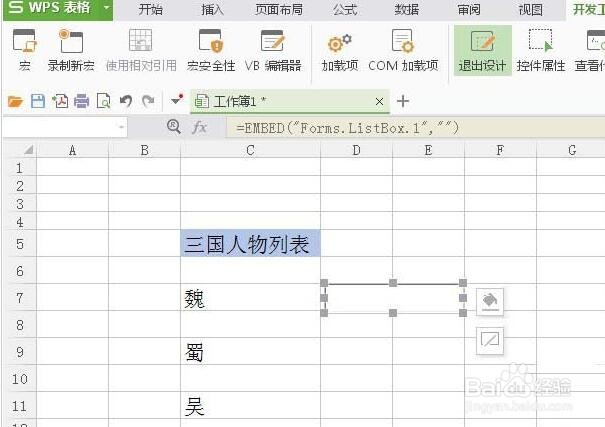Click the formula bar EMBED formula
605x427 pixels.
click(347, 128)
